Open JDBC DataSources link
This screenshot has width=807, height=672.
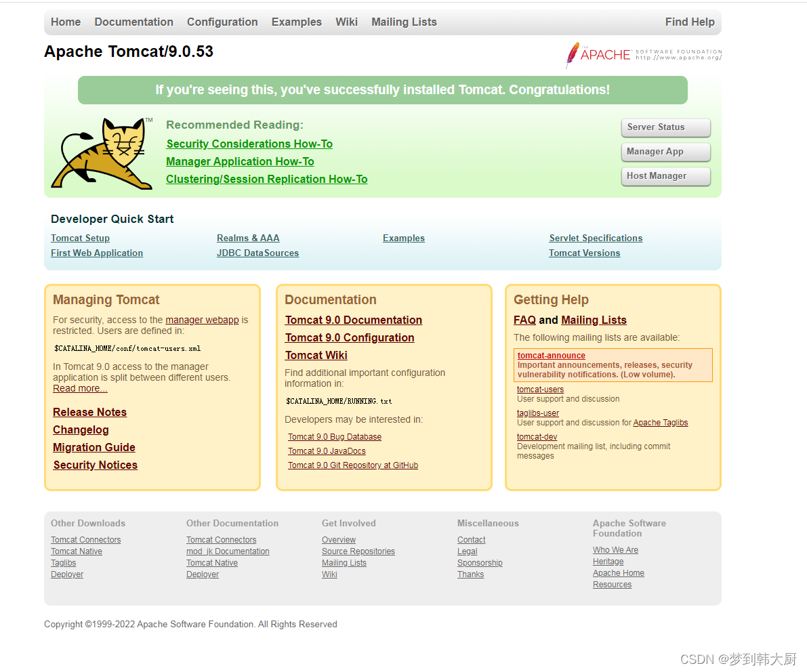[x=258, y=253]
